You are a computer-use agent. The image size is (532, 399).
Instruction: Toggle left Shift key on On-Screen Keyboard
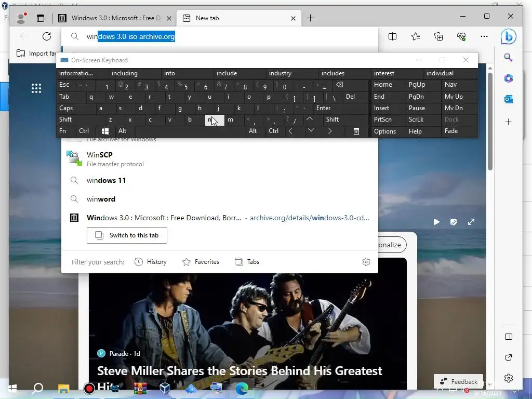pos(81,119)
